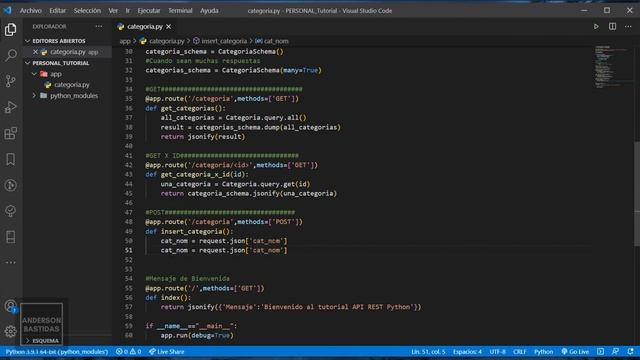Close the categoria.py editor tab
The image size is (640, 360).
169,27
